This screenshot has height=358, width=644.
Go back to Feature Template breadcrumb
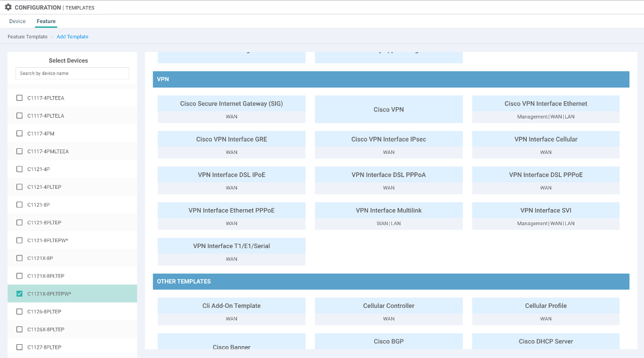click(28, 37)
